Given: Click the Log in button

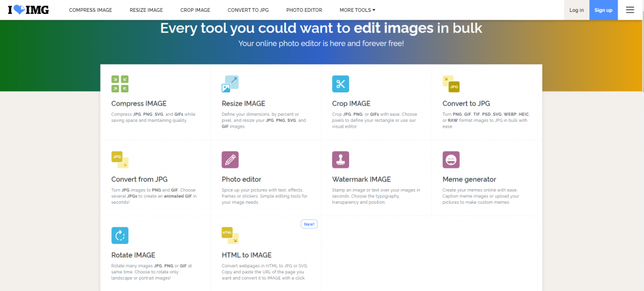Looking at the screenshot, I should 577,10.
